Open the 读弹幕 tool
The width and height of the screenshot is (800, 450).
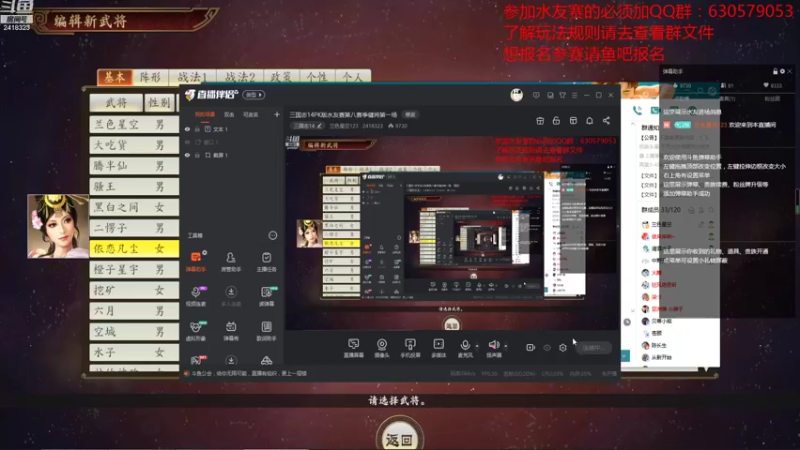click(x=266, y=295)
